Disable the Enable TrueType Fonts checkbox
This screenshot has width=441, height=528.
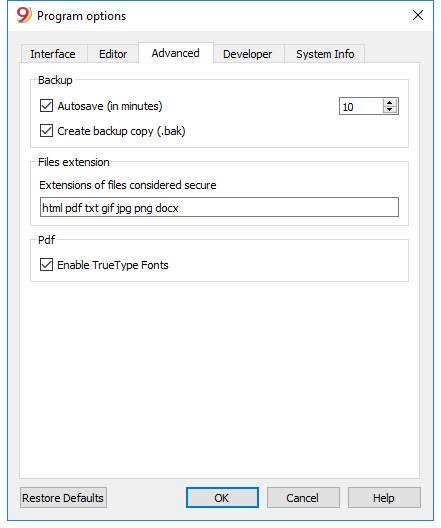pos(46,265)
